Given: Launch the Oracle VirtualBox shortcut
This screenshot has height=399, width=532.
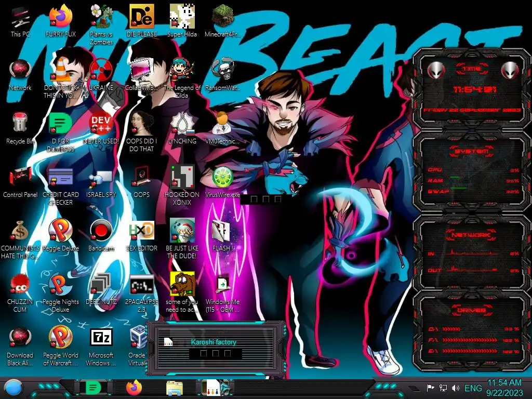Looking at the screenshot, I should 137,346.
